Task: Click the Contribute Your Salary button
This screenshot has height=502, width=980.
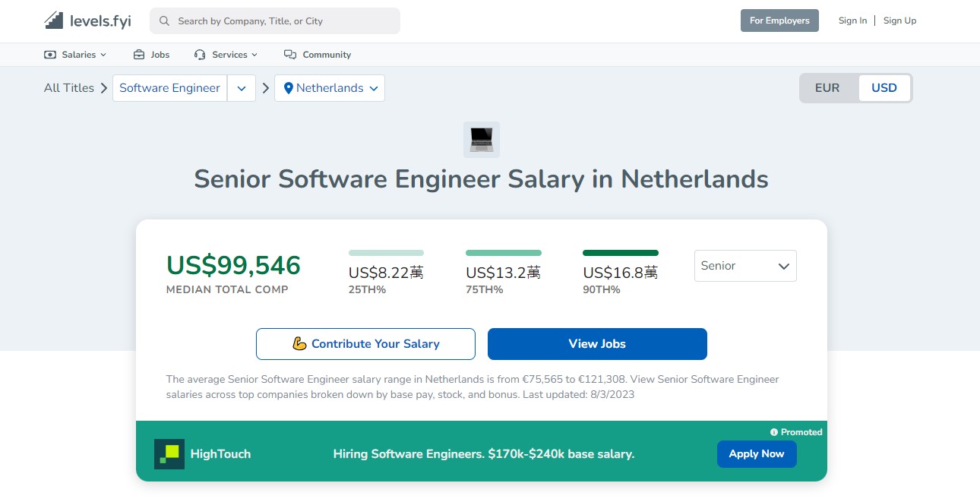Action: tap(365, 344)
